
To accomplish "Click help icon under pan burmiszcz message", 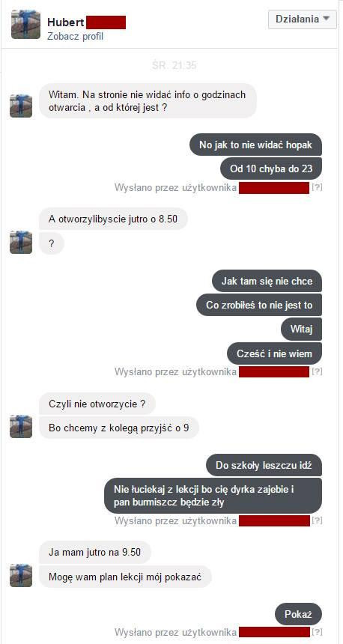I will [317, 520].
